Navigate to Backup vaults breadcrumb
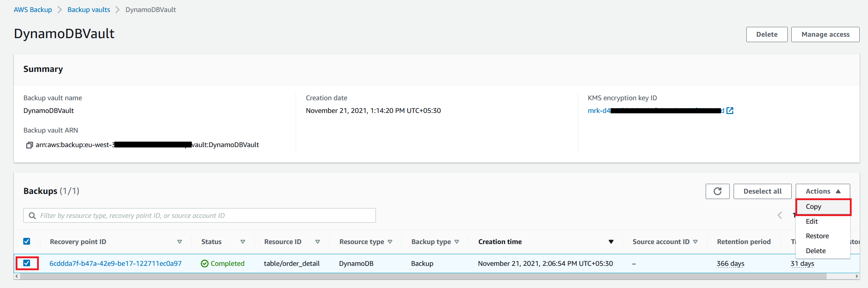The width and height of the screenshot is (868, 288). tap(89, 10)
